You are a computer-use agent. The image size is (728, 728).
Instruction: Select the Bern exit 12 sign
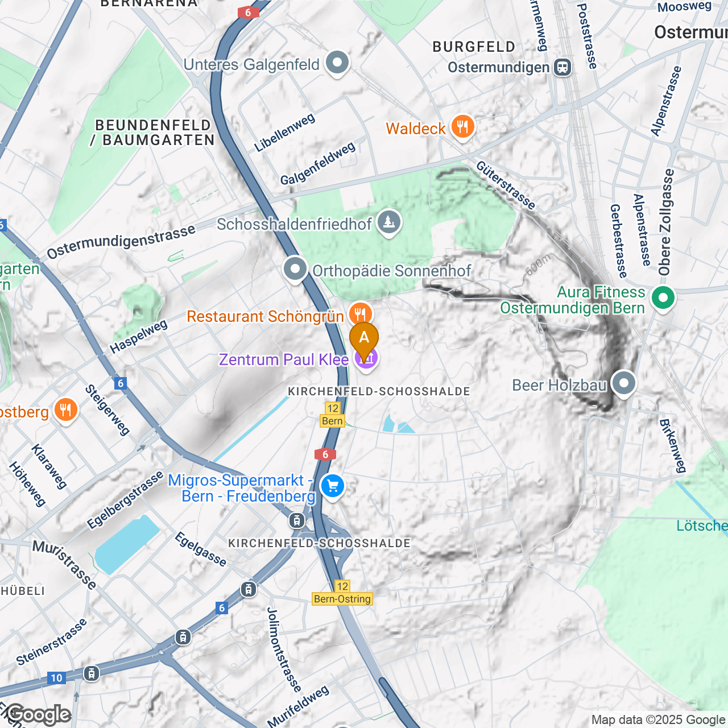[333, 415]
